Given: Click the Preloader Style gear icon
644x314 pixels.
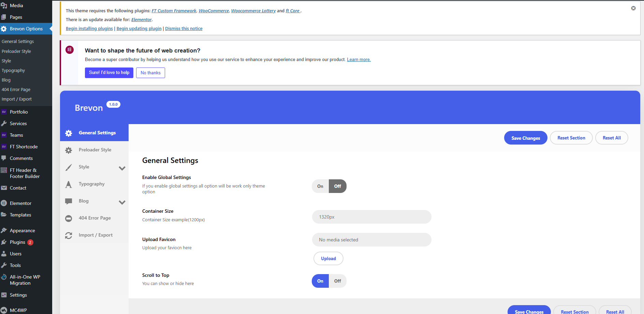Looking at the screenshot, I should [69, 150].
